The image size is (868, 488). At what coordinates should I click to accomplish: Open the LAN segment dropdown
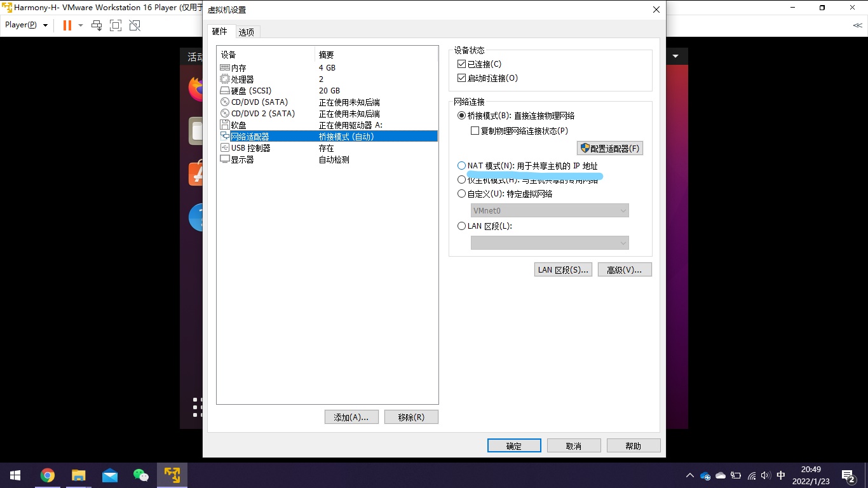(x=550, y=243)
